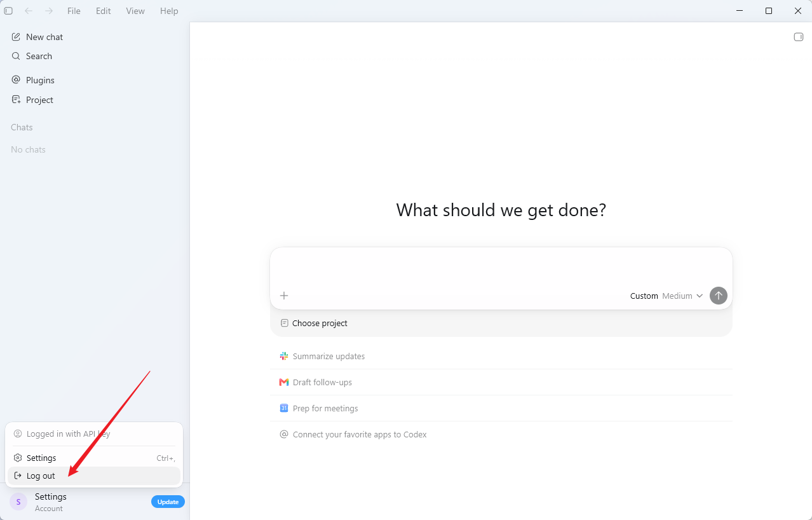The image size is (812, 520).
Task: Open the View menu
Action: tap(135, 11)
